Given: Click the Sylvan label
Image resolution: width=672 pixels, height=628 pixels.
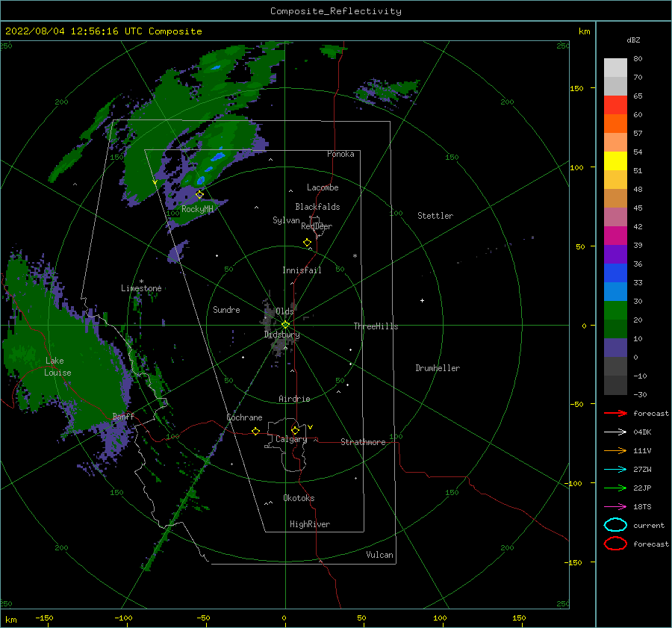Looking at the screenshot, I should tap(286, 220).
